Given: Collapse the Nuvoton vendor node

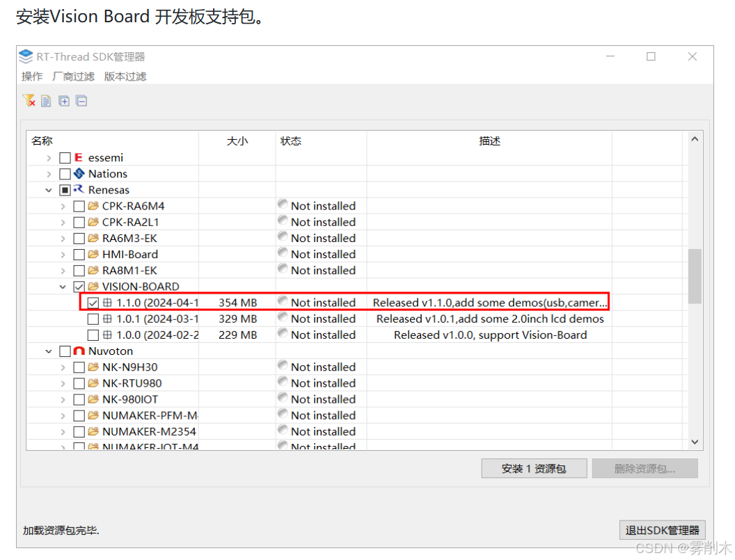Looking at the screenshot, I should click(x=49, y=351).
